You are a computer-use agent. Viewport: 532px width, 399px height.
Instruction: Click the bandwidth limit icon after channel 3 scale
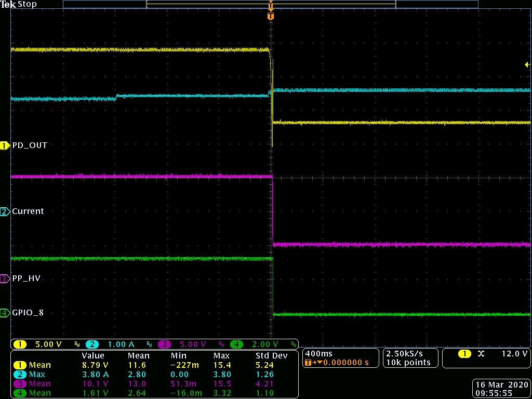[221, 345]
